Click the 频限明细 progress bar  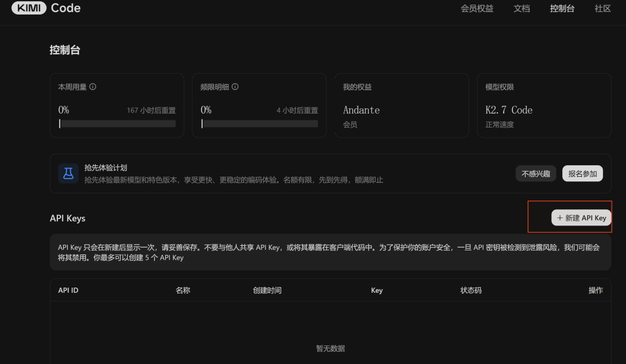pos(260,123)
